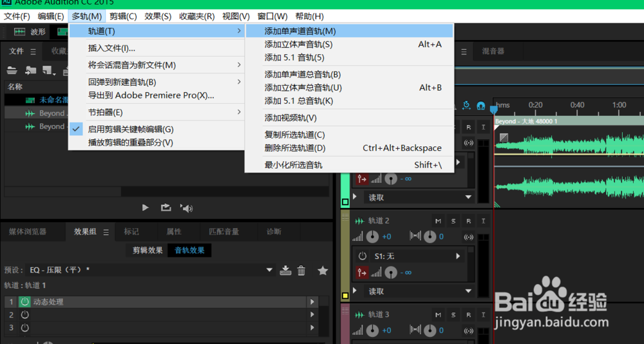Image resolution: width=644 pixels, height=344 pixels.
Task: Click the Files panel horizontal scrollbar
Action: tap(63, 191)
